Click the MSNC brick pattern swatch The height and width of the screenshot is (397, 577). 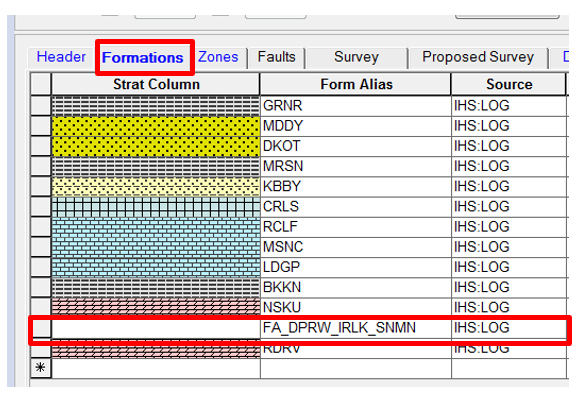(x=156, y=247)
